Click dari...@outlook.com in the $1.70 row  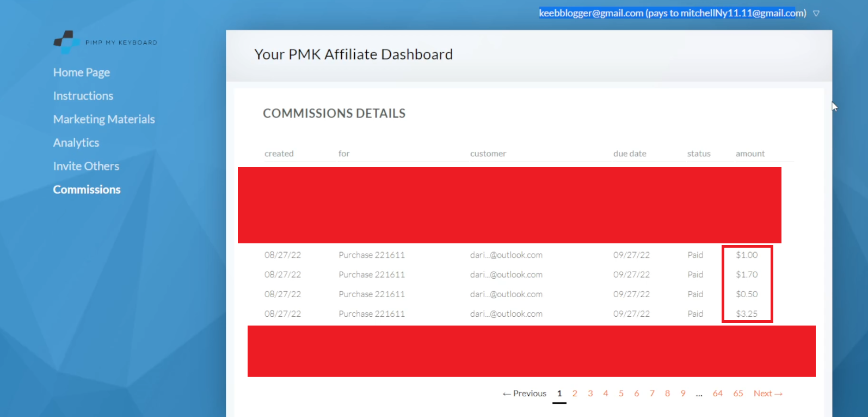point(506,274)
